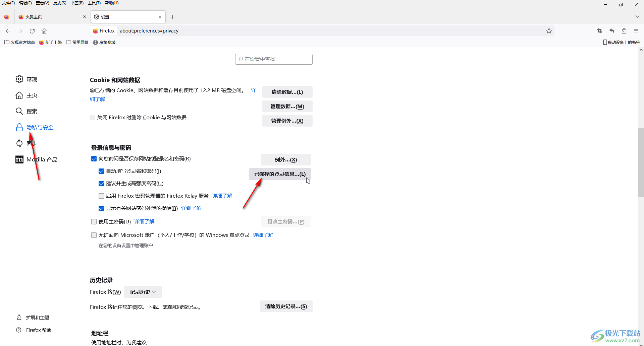
Task: Open the 主页 settings category
Action: point(26,95)
